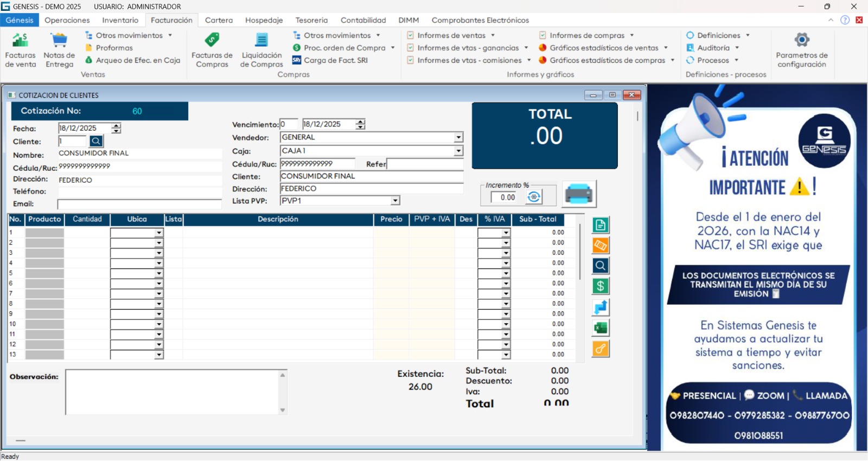Image resolution: width=868 pixels, height=461 pixels.
Task: Open the Contabilidad tab
Action: click(363, 20)
